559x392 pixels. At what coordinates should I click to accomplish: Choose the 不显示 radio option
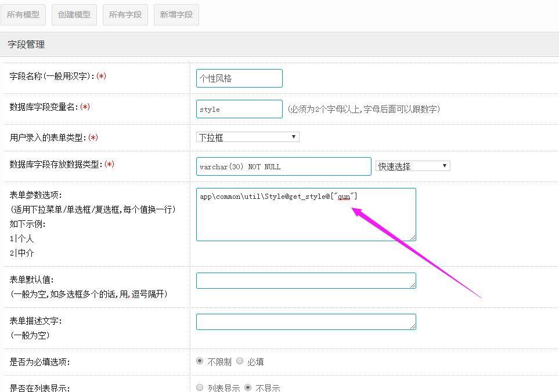248,387
